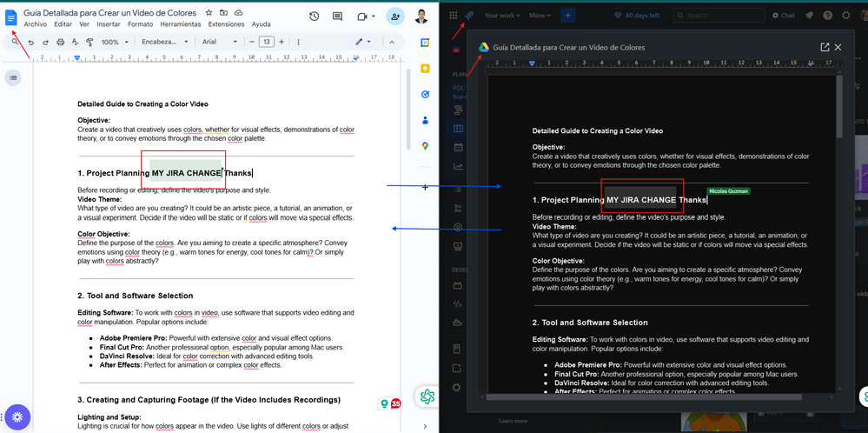
Task: Open the comments panel icon
Action: (x=338, y=17)
